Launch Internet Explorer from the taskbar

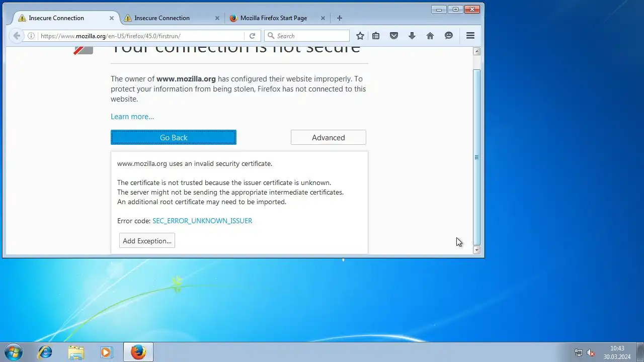(45, 352)
